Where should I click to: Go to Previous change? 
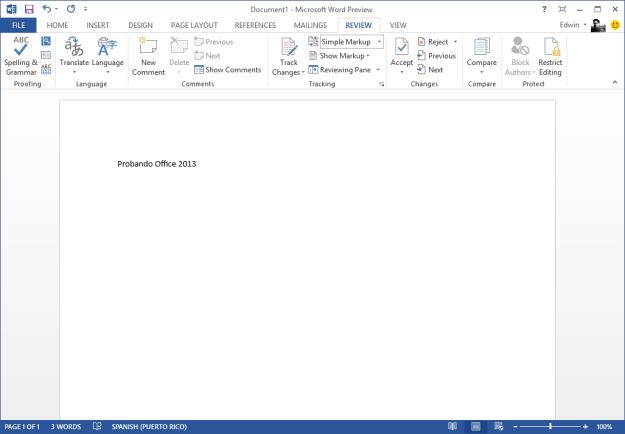436,56
